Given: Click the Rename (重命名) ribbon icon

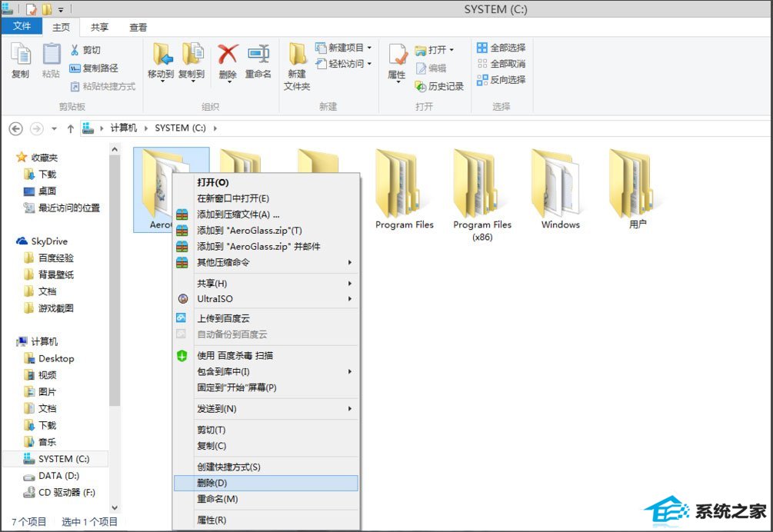Looking at the screenshot, I should (258, 55).
